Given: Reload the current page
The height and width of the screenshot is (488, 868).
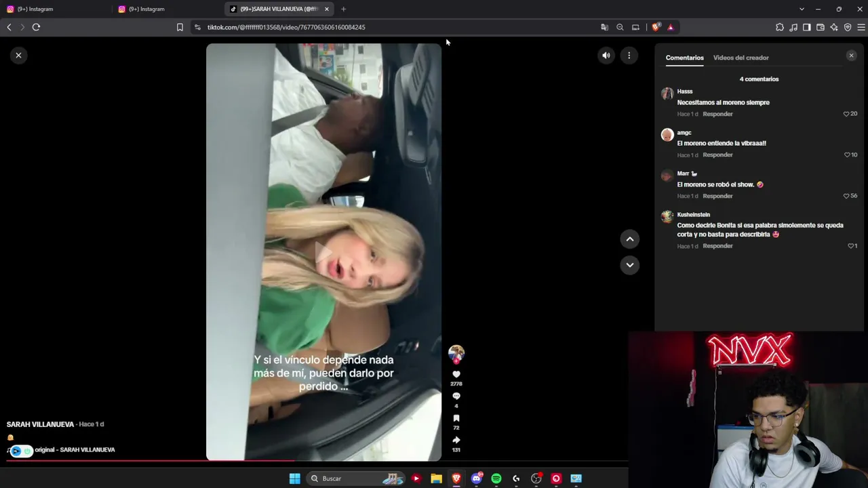Looking at the screenshot, I should (x=36, y=27).
